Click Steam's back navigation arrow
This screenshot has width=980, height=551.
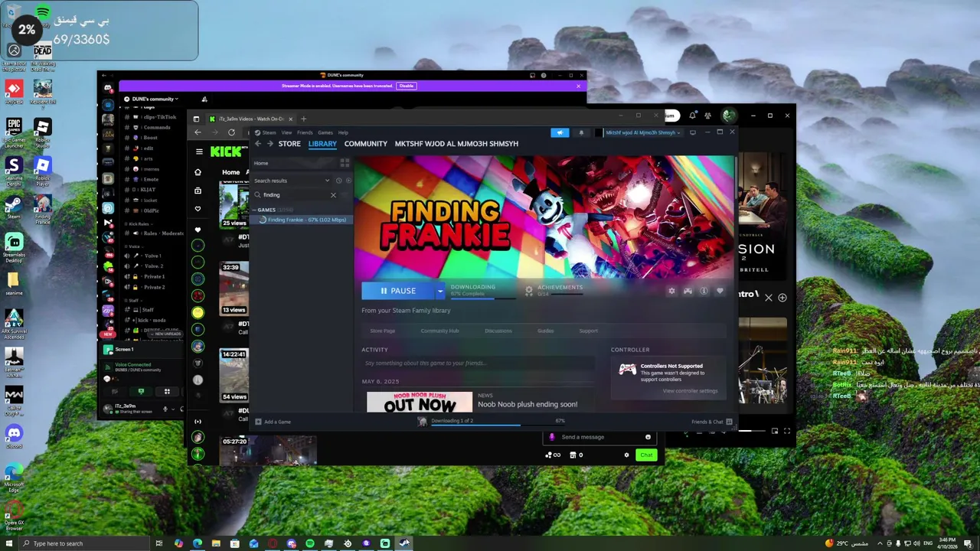pos(258,144)
